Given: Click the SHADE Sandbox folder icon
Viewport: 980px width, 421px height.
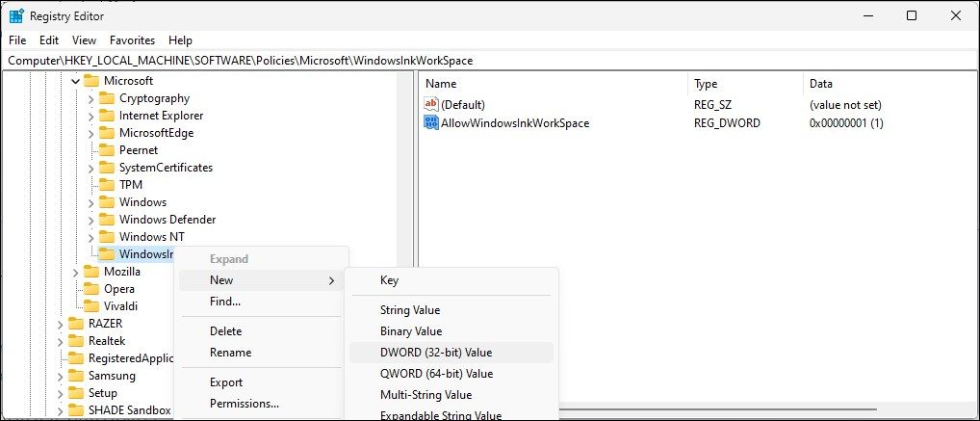Looking at the screenshot, I should coord(76,410).
